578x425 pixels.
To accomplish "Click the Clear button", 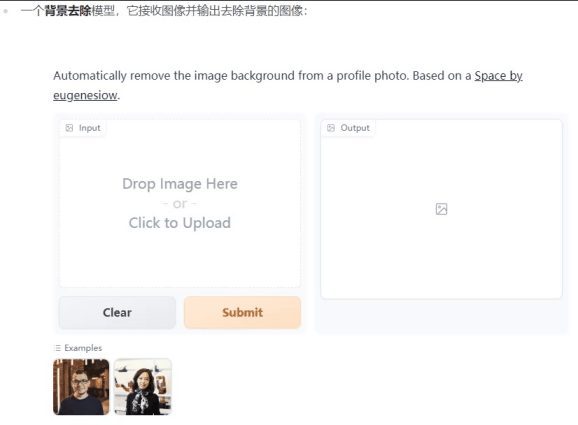I will 117,312.
